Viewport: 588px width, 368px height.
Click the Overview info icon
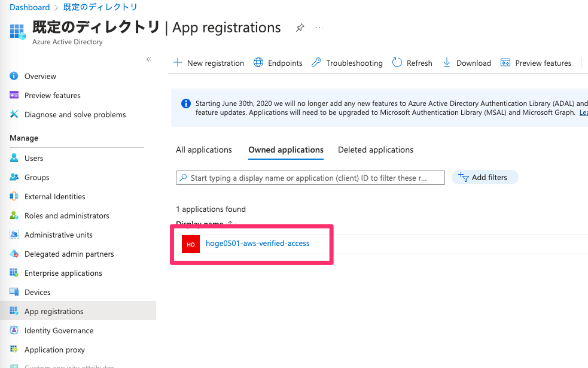point(14,76)
